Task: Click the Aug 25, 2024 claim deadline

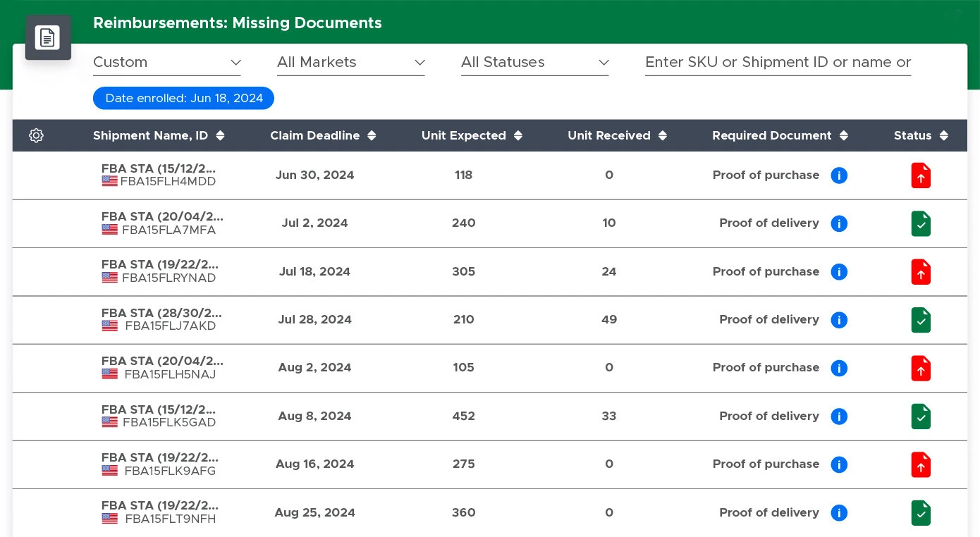Action: (315, 513)
